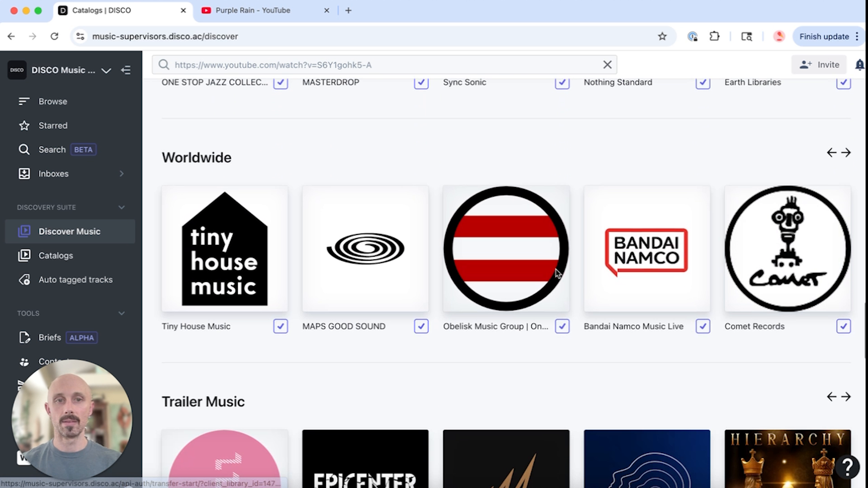
Task: Open Briefs ALPHA from the Tools section
Action: [x=50, y=338]
